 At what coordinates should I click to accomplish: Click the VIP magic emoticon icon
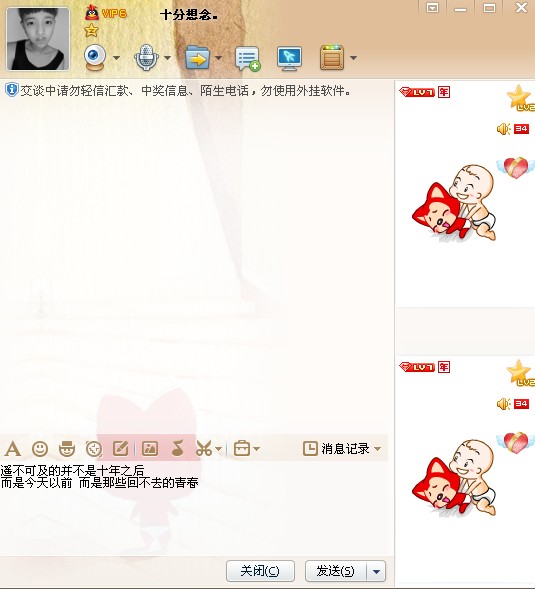pos(67,449)
